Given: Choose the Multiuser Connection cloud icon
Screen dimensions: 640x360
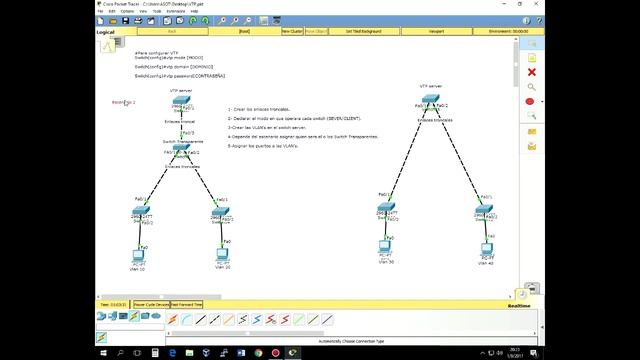Looking at the screenshot, I should tap(156, 316).
